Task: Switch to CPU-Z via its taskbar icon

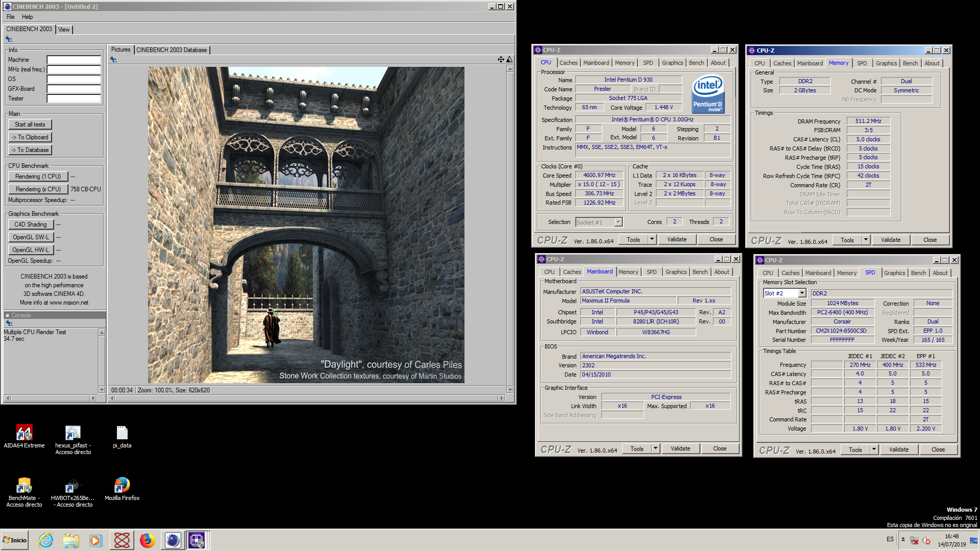Action: [197, 540]
